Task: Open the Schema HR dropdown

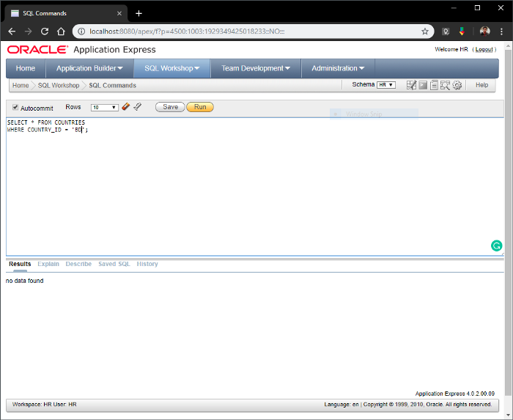Action: [386, 85]
